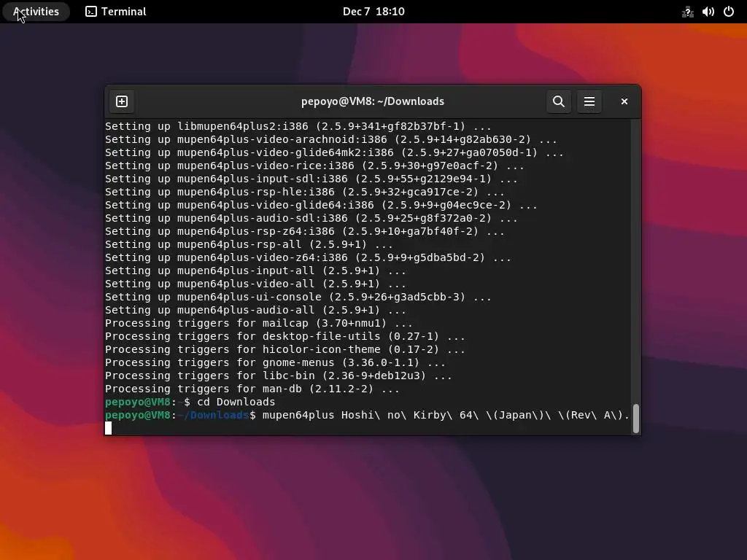Screen dimensions: 747x560
Task: Click the line 'Setting up mupen64plus-video-rice:i386'
Action: 315,166
